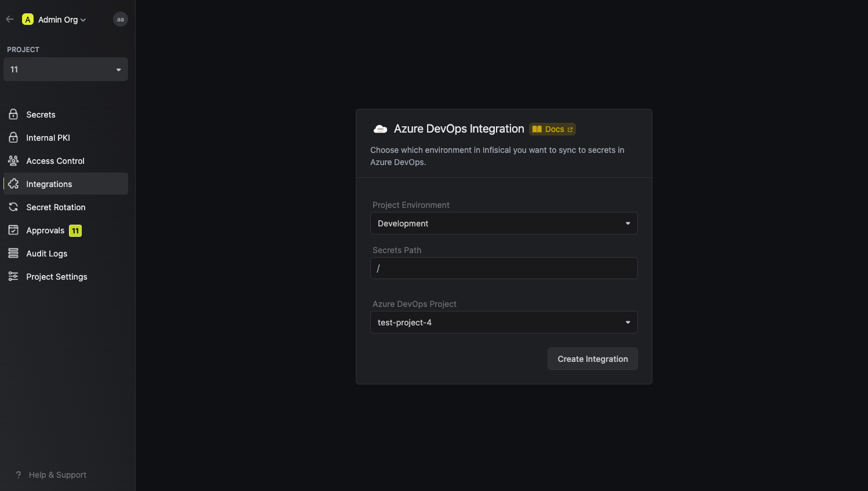Expand the Admin Org dropdown
This screenshot has height=491, width=868.
pos(62,19)
